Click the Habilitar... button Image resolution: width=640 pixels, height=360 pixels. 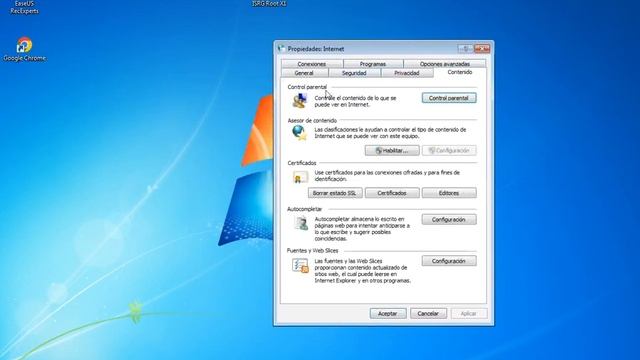point(392,151)
